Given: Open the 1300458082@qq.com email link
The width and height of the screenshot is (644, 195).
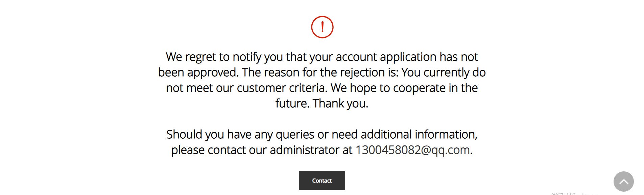Looking at the screenshot, I should click(413, 150).
